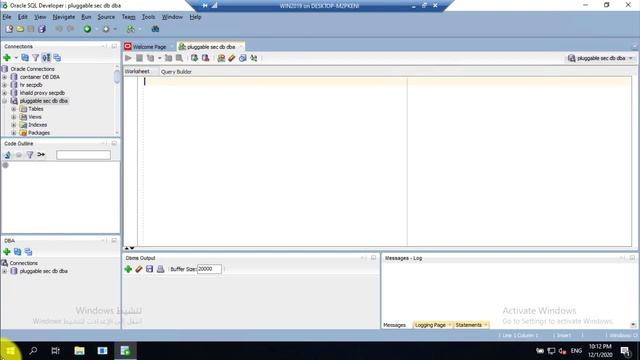The height and width of the screenshot is (360, 640).
Task: Click the Code Outline search field
Action: click(x=83, y=155)
